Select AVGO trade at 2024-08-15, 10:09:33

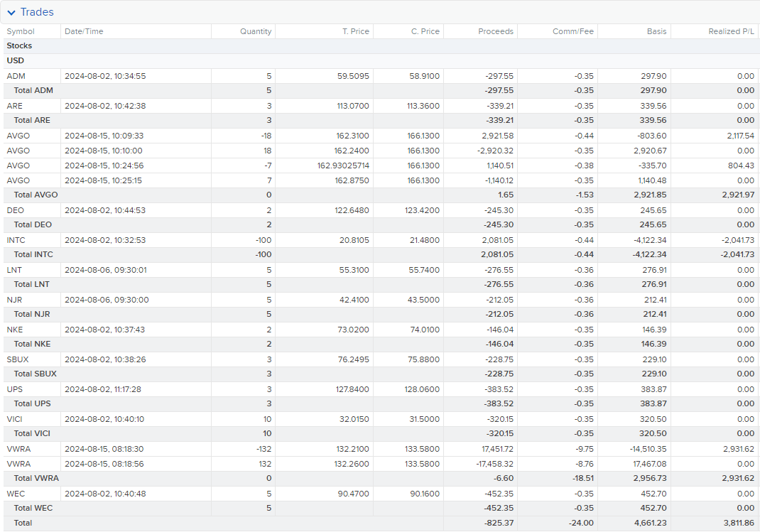[104, 136]
